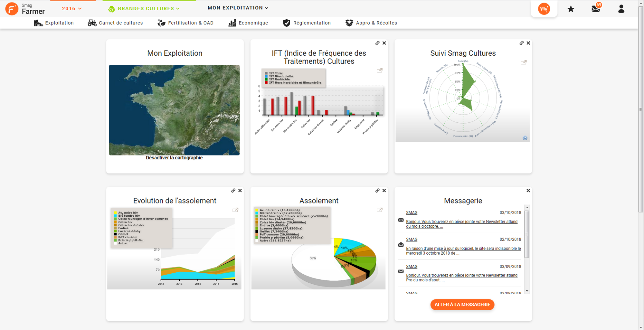Image resolution: width=644 pixels, height=330 pixels.
Task: Click the France satellite map
Action: tap(174, 110)
